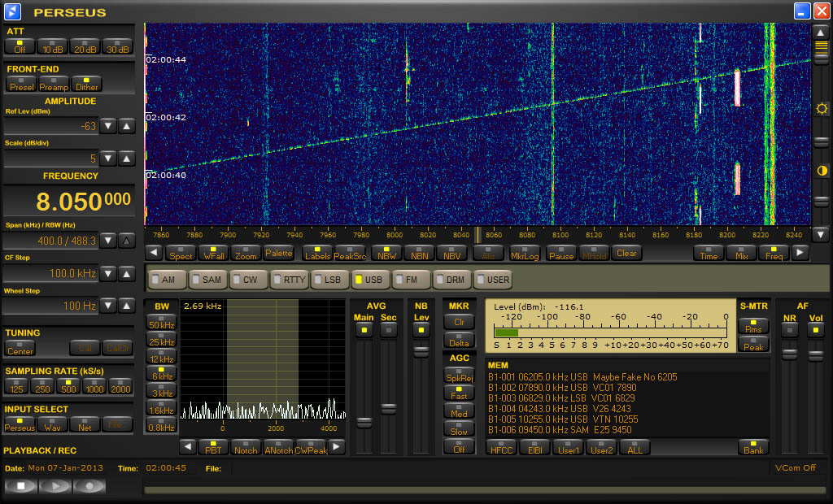This screenshot has width=833, height=504.
Task: Set attenuator to Off
Action: point(20,46)
